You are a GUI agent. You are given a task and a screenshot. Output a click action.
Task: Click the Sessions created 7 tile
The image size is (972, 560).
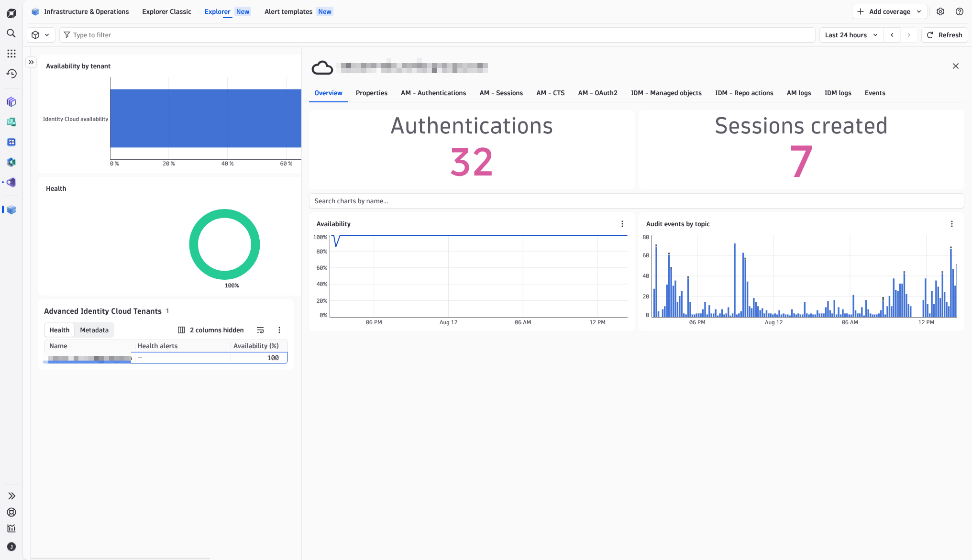click(801, 149)
